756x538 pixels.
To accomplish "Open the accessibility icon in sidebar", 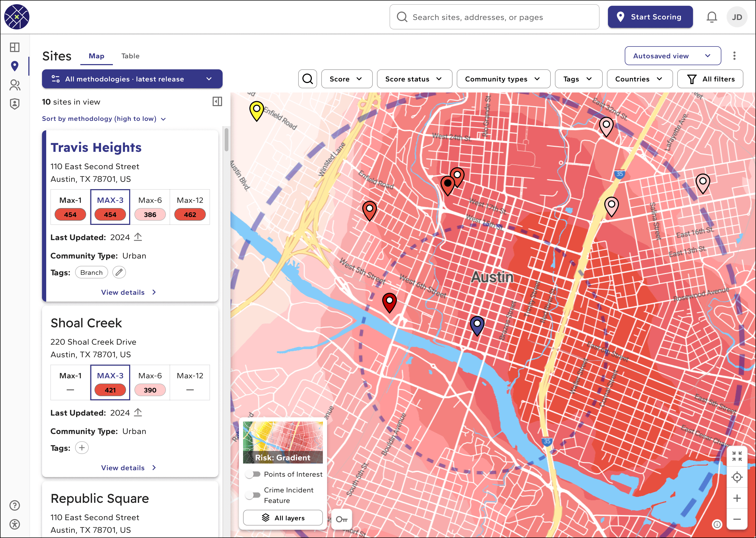I will (14, 524).
